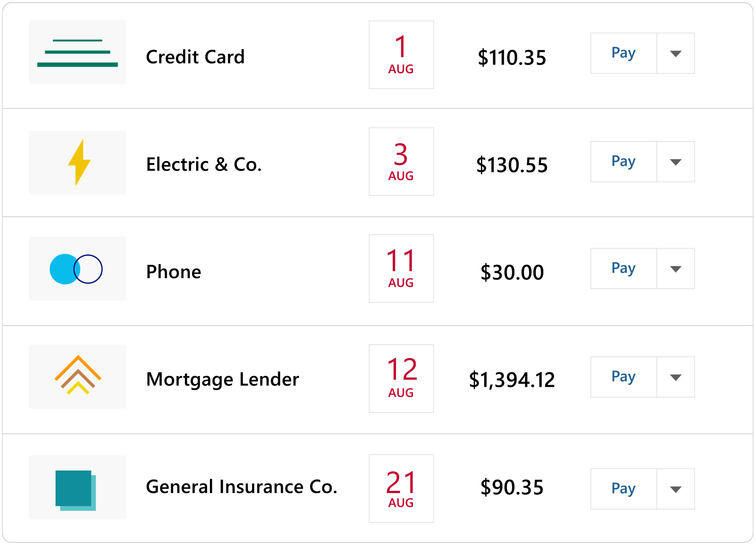Open dropdown arrow next to Credit Card Pay
This screenshot has width=756, height=545.
pos(675,54)
